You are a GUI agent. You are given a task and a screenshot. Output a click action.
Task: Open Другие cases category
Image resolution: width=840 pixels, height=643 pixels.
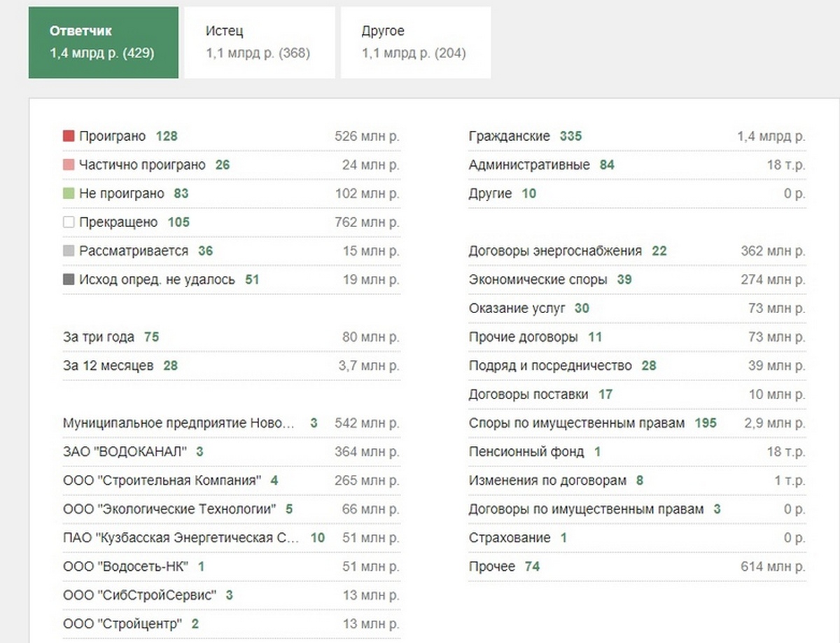pyautogui.click(x=491, y=193)
